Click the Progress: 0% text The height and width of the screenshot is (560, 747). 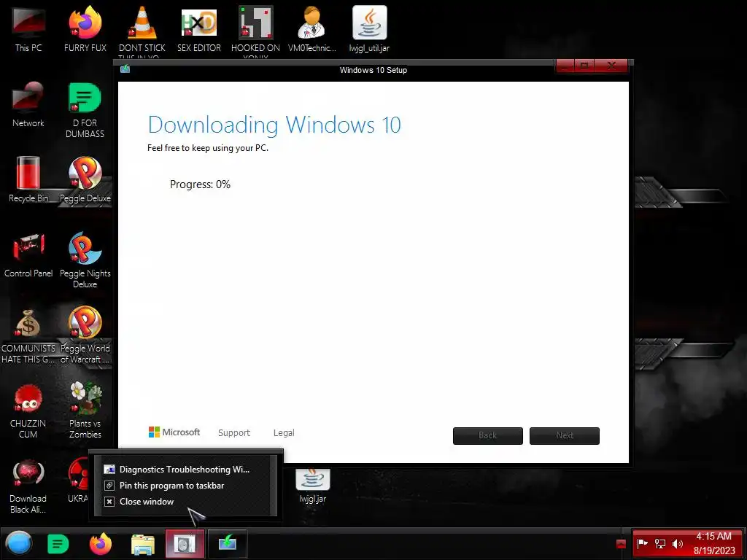(x=200, y=184)
